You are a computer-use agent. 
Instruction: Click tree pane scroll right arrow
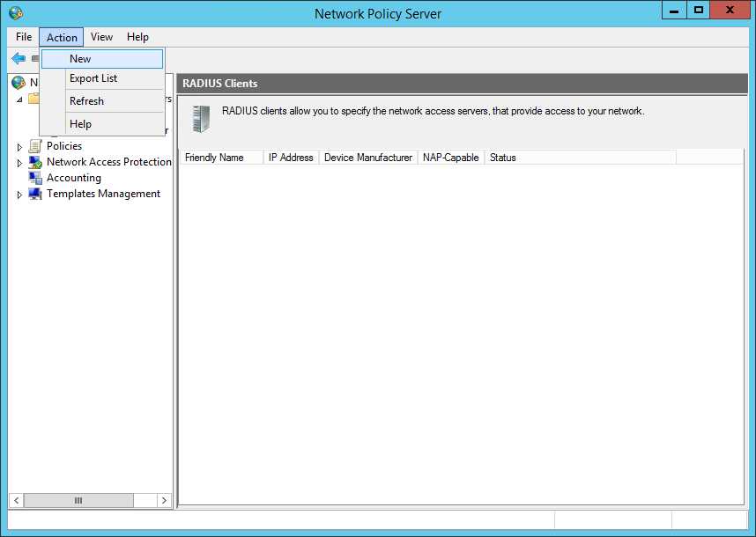point(164,500)
